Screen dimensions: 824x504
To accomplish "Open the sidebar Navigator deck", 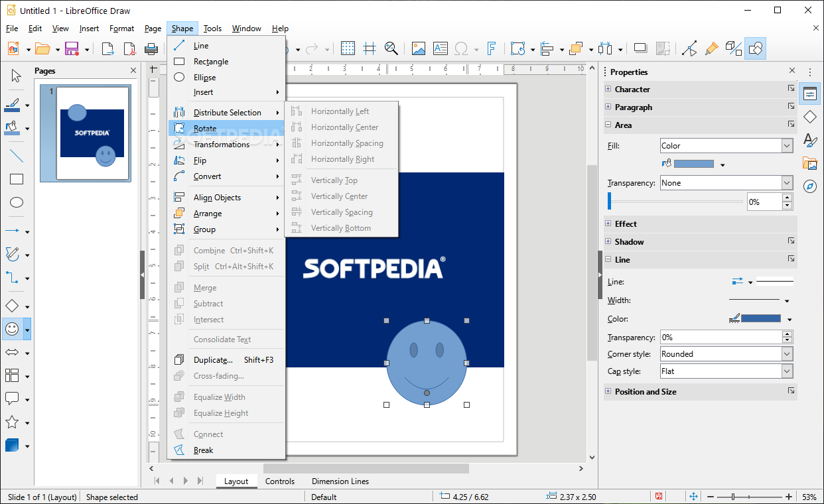I will tap(809, 186).
